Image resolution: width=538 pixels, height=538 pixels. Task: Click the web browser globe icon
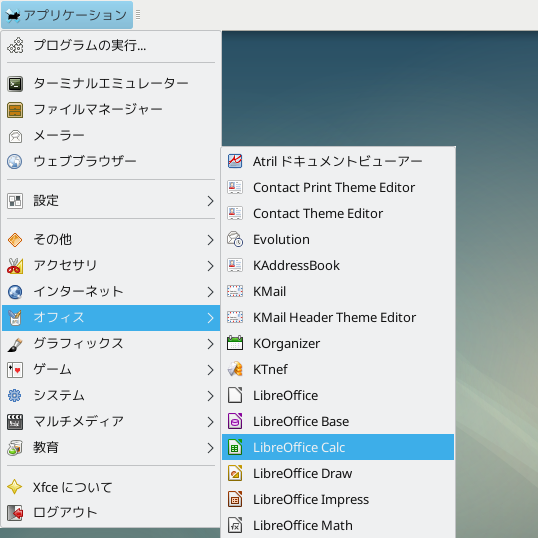15,162
